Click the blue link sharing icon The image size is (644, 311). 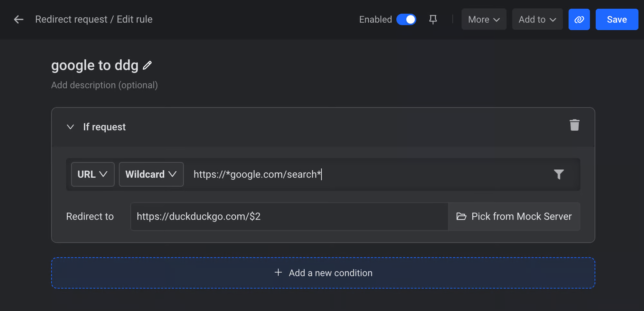point(579,19)
